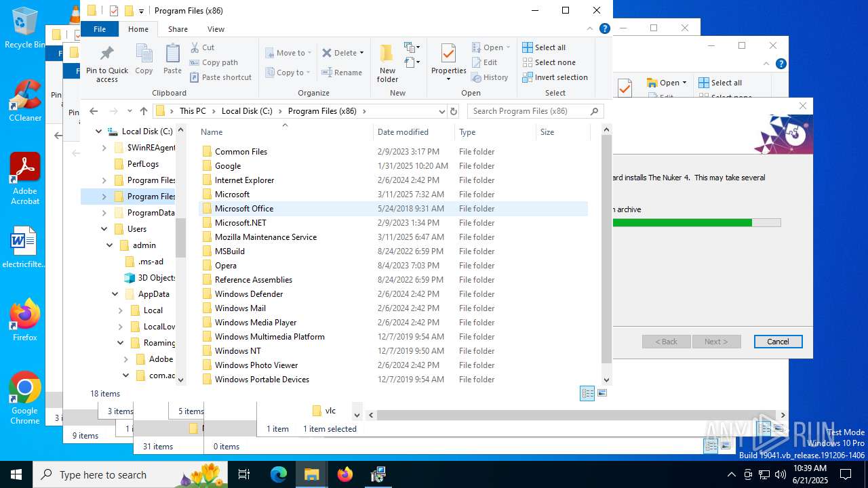Switch to the Share ribbon tab
Image resolution: width=868 pixels, height=488 pixels.
[178, 29]
